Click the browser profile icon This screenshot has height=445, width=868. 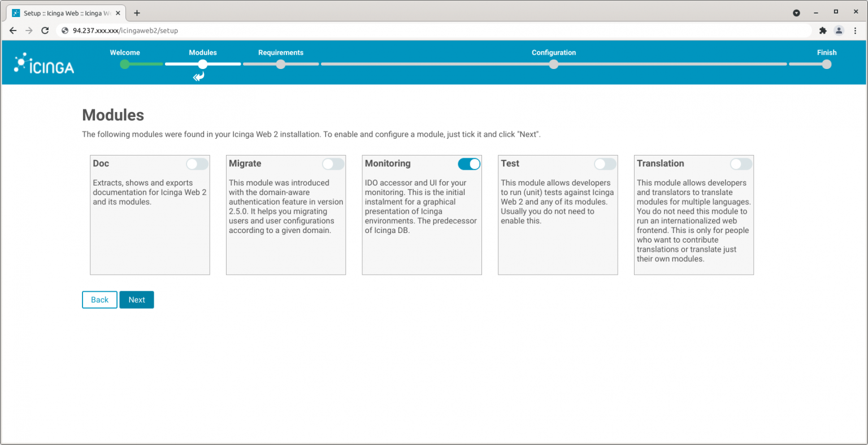tap(839, 31)
